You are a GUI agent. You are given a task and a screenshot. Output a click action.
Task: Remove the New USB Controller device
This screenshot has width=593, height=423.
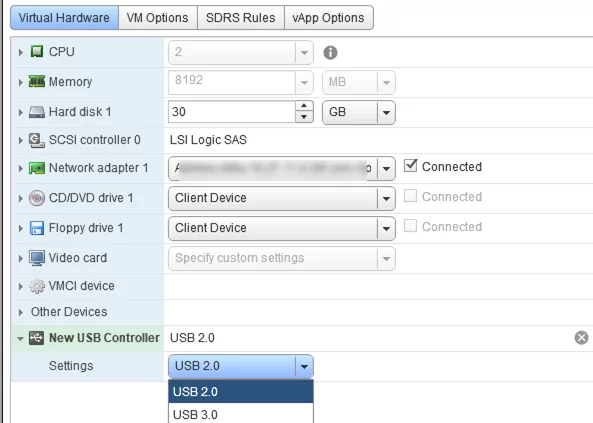pos(581,337)
